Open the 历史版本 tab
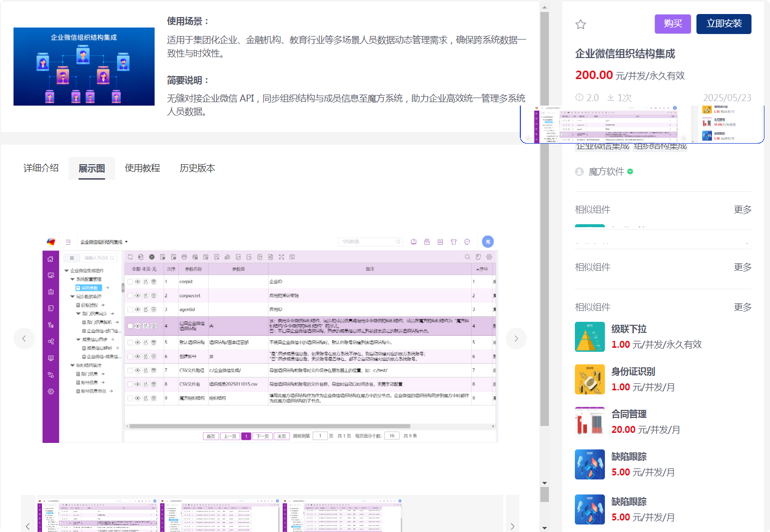 pos(198,168)
